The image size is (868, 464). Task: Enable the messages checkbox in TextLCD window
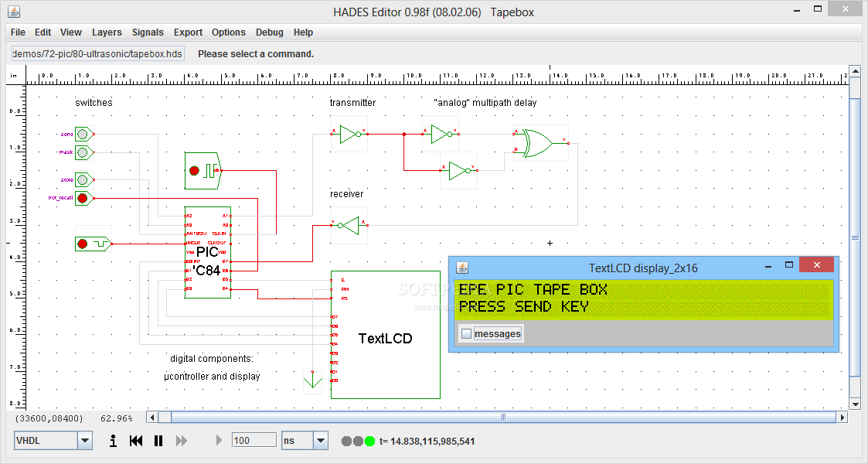pyautogui.click(x=467, y=334)
